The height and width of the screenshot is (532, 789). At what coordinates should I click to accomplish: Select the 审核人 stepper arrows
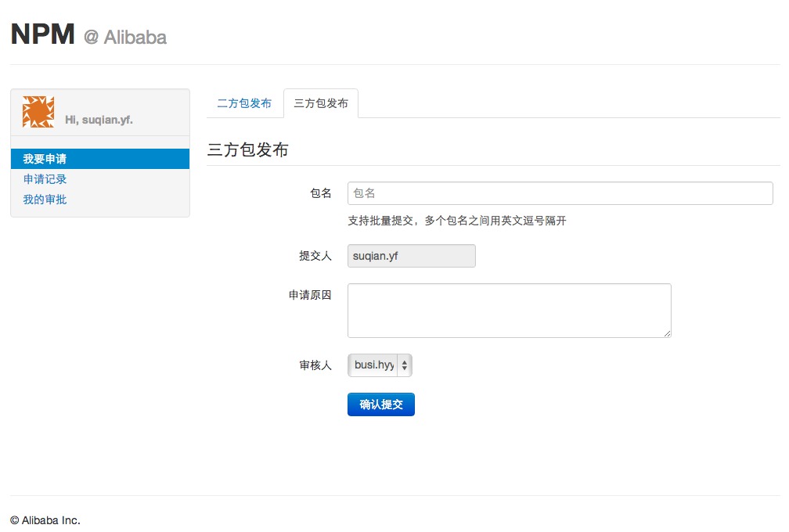(x=406, y=365)
